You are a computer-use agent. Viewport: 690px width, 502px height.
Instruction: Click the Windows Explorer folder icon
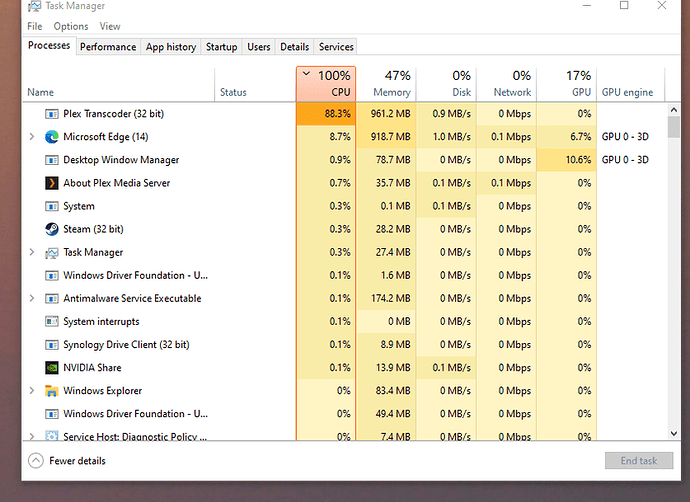pyautogui.click(x=51, y=391)
